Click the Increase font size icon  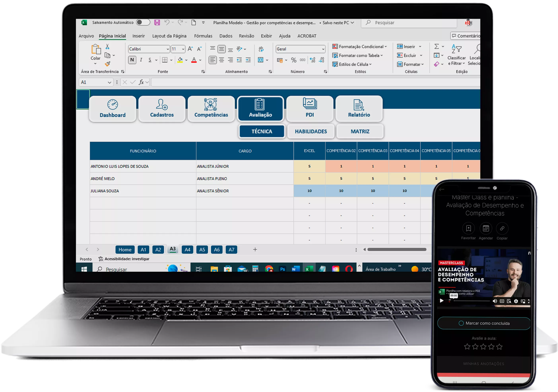pyautogui.click(x=190, y=49)
